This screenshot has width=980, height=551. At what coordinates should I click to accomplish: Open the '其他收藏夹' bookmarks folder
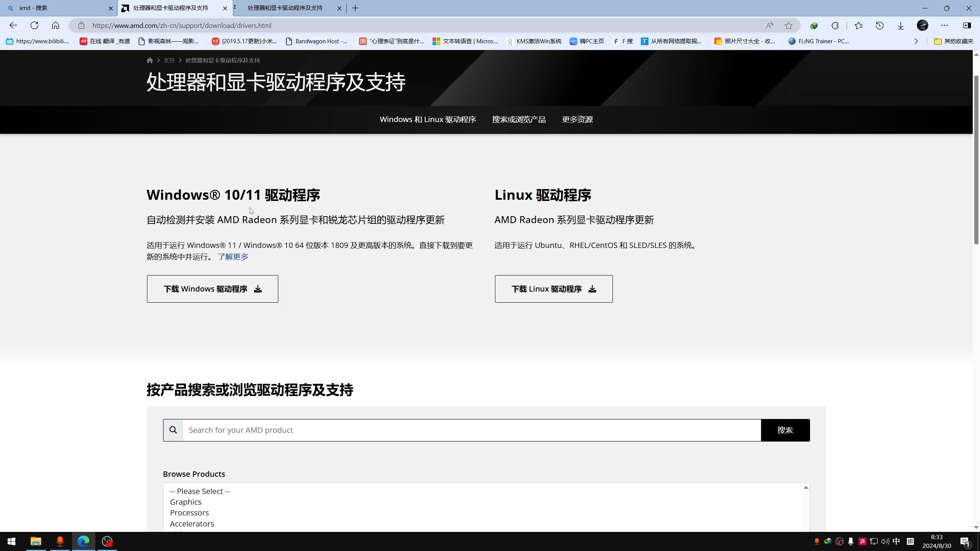tap(953, 41)
